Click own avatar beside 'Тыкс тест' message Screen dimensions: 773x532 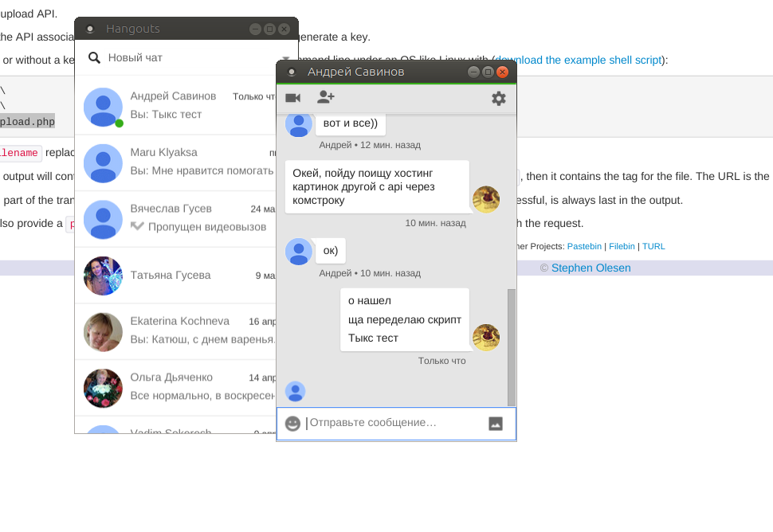486,337
